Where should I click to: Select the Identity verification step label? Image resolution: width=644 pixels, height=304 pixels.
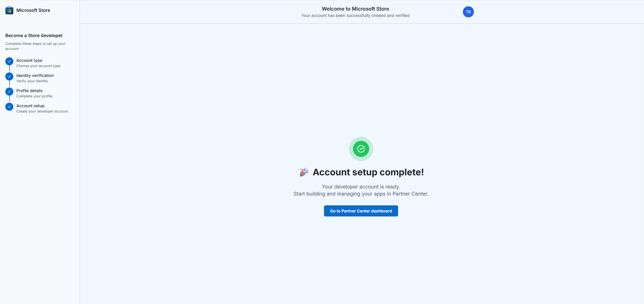point(35,75)
